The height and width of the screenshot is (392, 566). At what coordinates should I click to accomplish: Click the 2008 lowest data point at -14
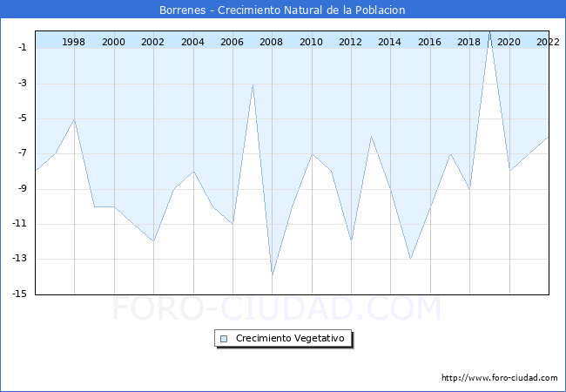pyautogui.click(x=273, y=276)
